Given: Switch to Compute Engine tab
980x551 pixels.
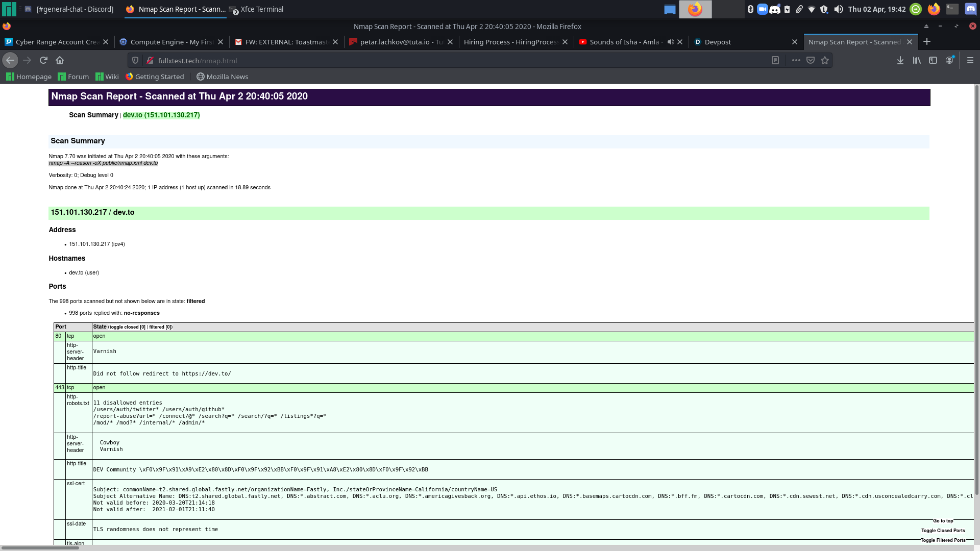Looking at the screenshot, I should (x=171, y=42).
